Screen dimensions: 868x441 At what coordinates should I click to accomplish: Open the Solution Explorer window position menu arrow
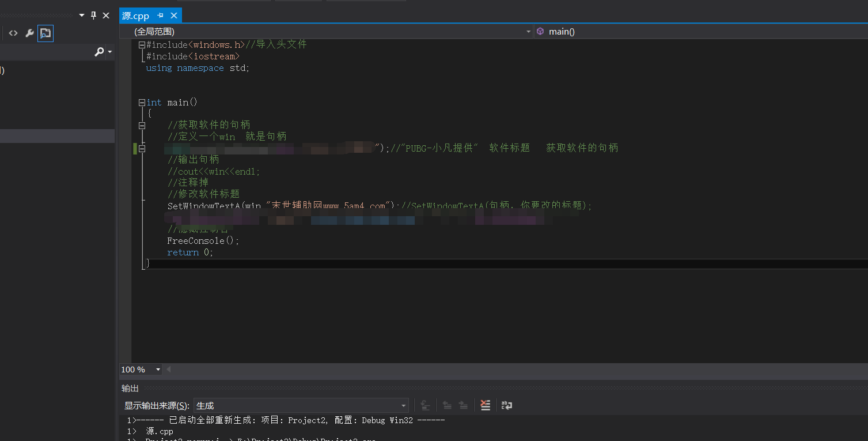click(81, 16)
